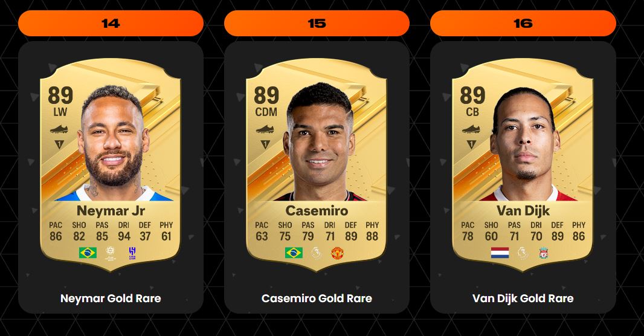Open the Neymar Gold Rare caption

pos(111,298)
